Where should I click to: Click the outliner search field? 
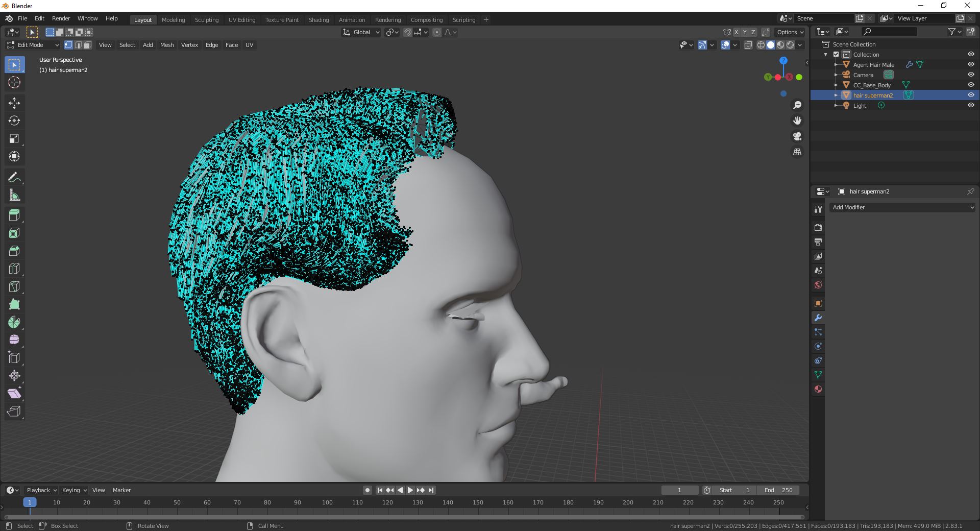pyautogui.click(x=889, y=32)
